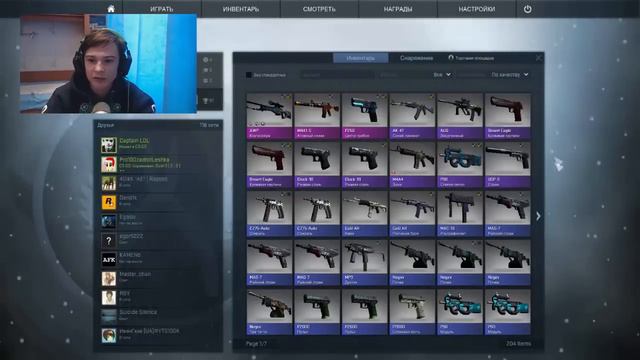Viewport: 640px width, 360px height.
Task: Select the blue P90 in purple row
Action: point(460,165)
